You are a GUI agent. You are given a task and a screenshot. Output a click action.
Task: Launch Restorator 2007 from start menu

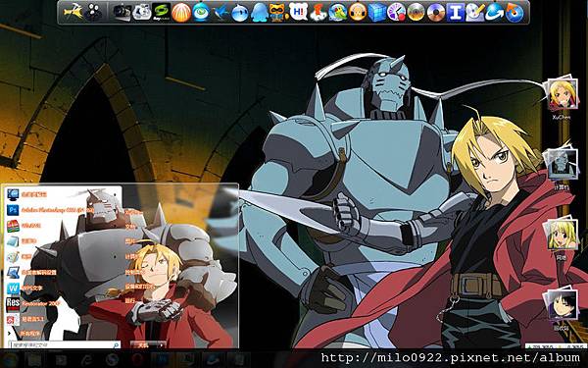click(x=33, y=303)
